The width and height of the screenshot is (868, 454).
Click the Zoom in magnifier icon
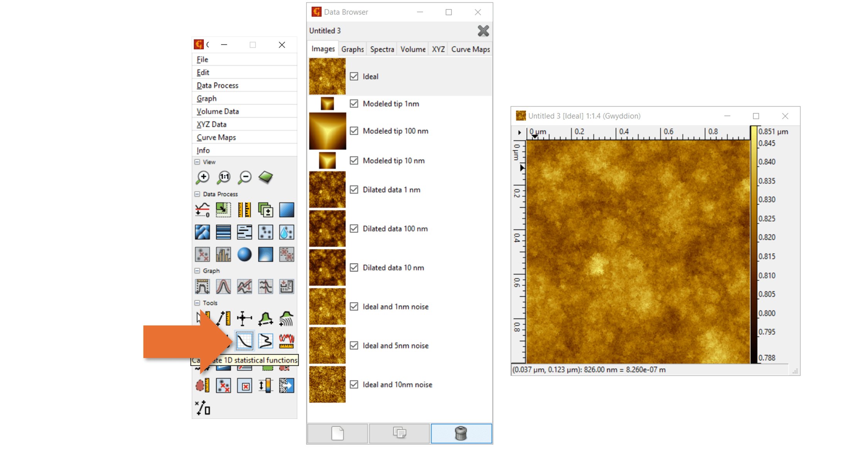[203, 177]
